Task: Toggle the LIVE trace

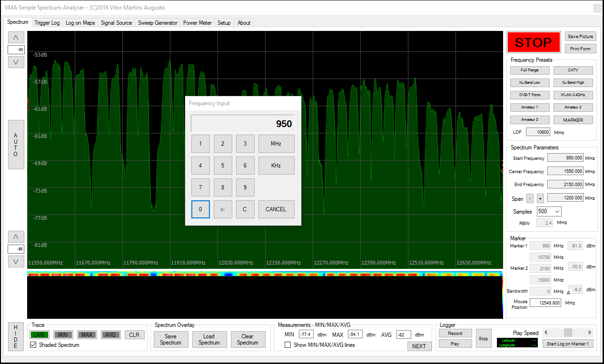Action: click(40, 335)
